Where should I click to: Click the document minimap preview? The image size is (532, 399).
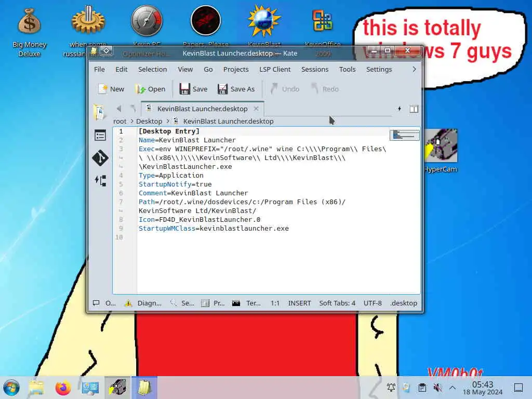click(x=404, y=135)
